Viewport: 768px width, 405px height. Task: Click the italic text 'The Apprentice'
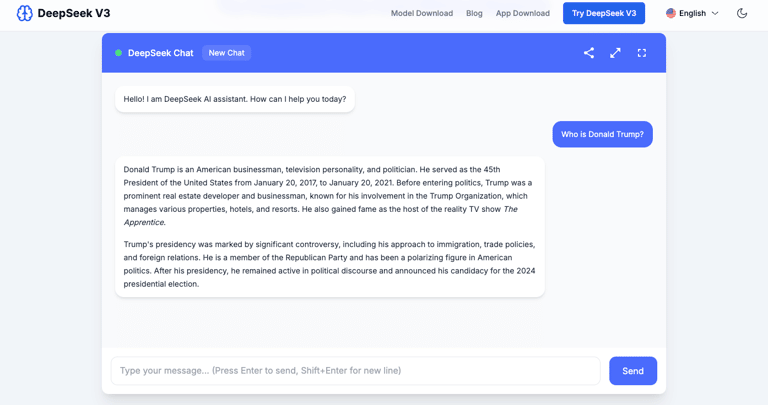[320, 215]
